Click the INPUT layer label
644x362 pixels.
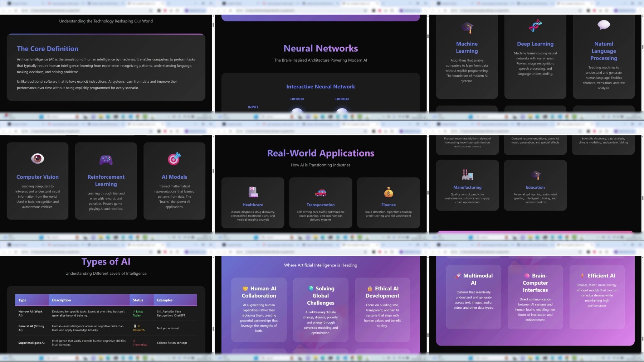pos(253,107)
